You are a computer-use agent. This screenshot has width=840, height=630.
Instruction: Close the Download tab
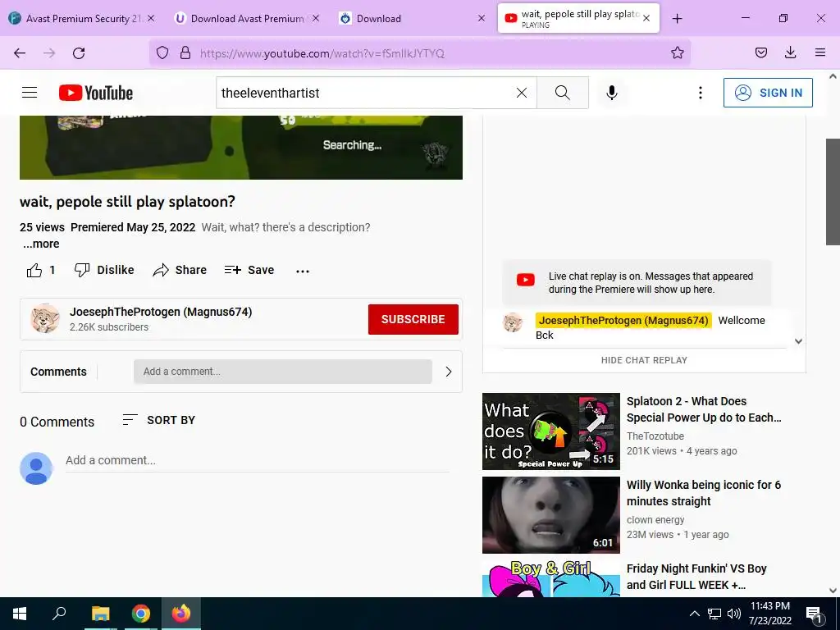click(481, 18)
